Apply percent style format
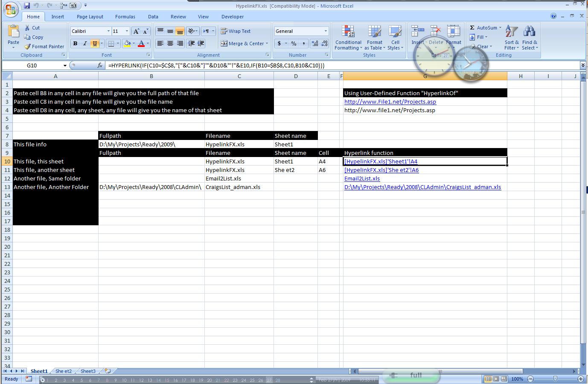Viewport: 588px width, 384px height. pos(294,44)
